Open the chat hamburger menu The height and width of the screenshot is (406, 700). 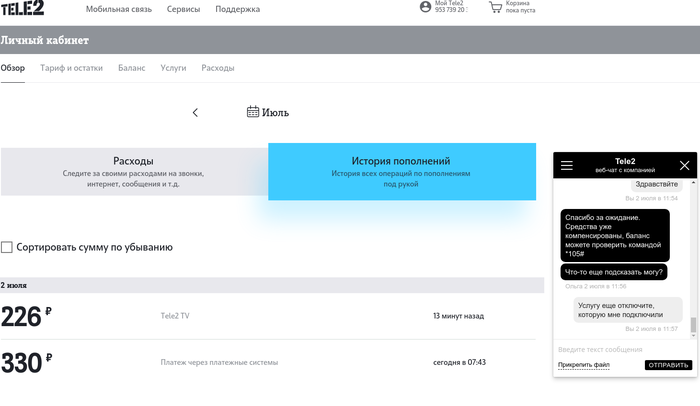tap(567, 166)
